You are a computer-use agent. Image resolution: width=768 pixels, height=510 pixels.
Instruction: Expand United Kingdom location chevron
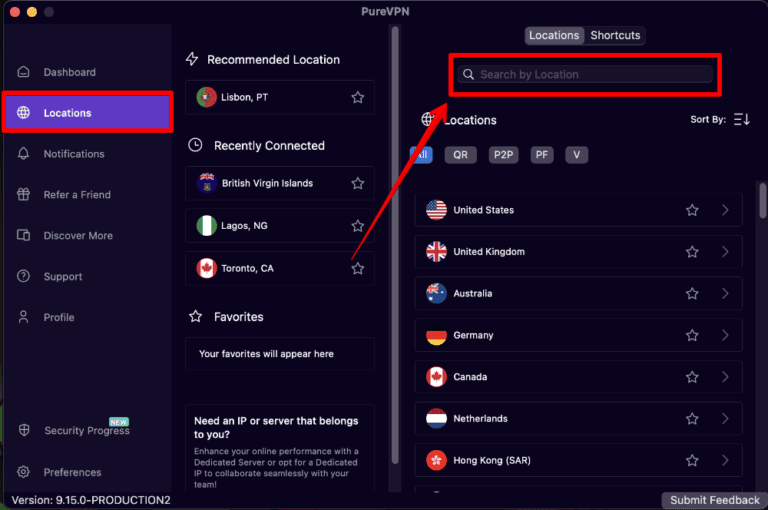[x=725, y=252]
